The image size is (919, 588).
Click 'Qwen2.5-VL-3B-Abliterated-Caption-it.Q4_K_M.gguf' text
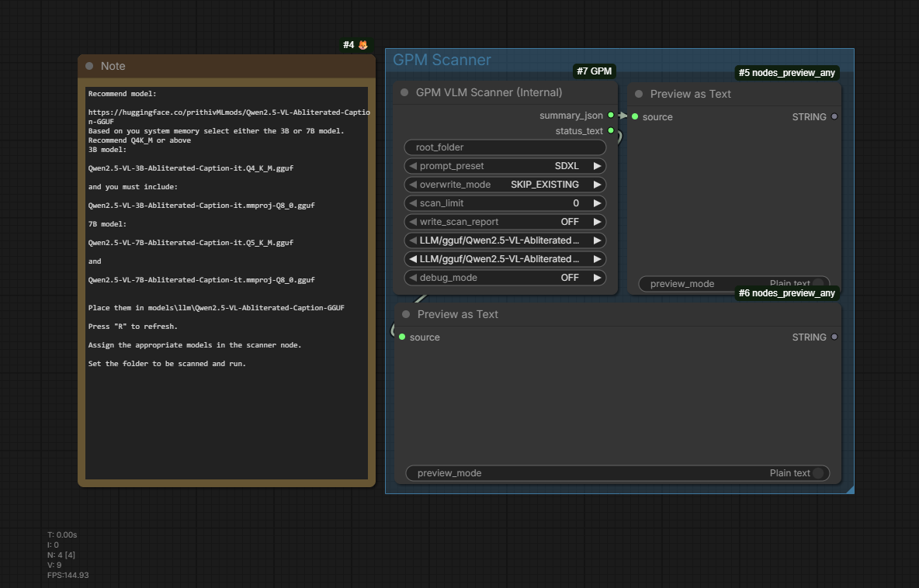[191, 168]
